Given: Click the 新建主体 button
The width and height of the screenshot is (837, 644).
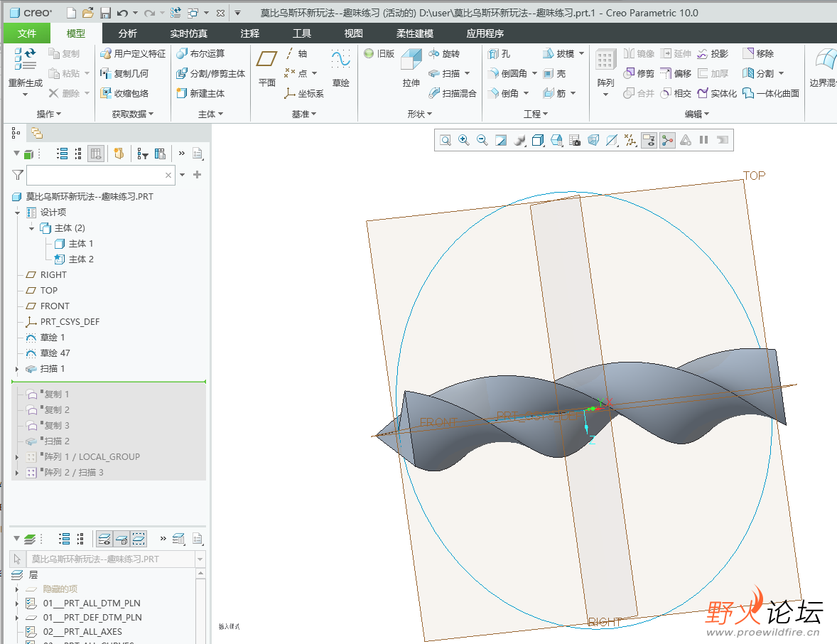Looking at the screenshot, I should pos(200,93).
